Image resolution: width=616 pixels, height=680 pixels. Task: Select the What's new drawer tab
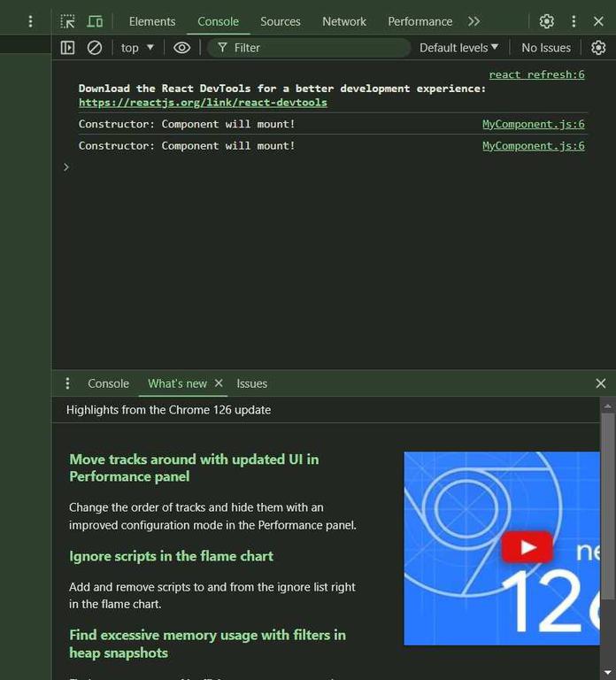coord(177,383)
